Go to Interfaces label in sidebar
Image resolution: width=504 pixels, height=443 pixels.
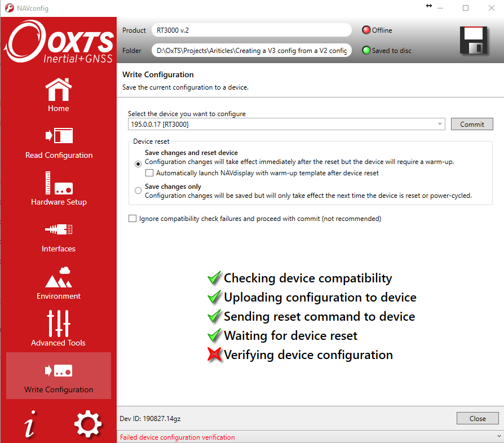click(59, 249)
